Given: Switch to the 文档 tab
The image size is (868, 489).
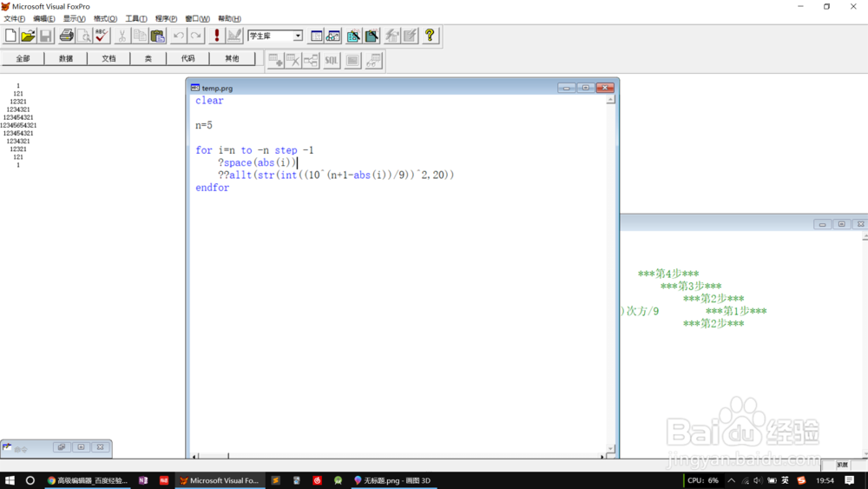Looking at the screenshot, I should pyautogui.click(x=108, y=58).
